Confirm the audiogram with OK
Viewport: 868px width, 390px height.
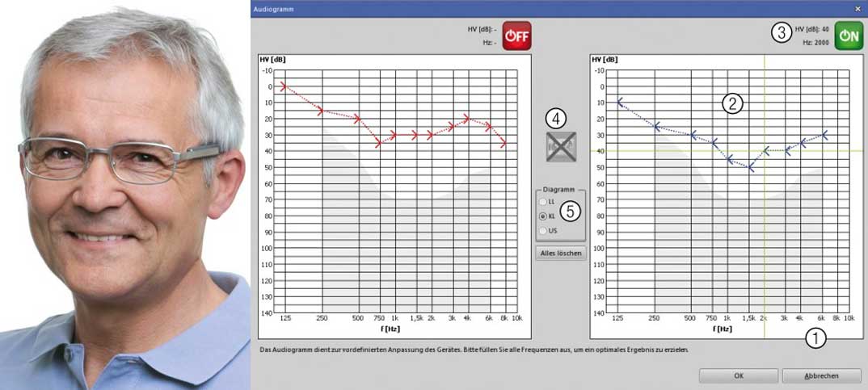[739, 375]
